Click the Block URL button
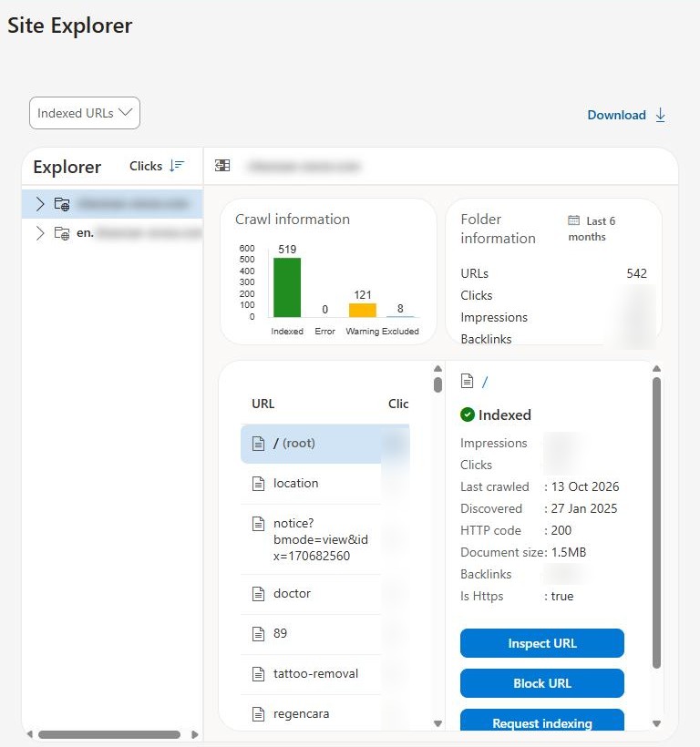Screen dimensions: 700x747 point(541,683)
